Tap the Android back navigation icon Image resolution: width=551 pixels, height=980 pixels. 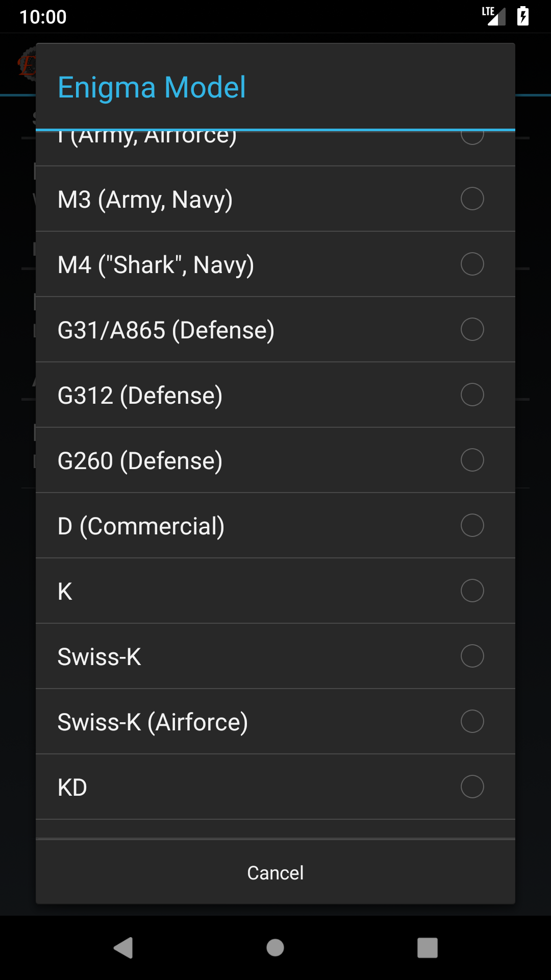coord(123,948)
